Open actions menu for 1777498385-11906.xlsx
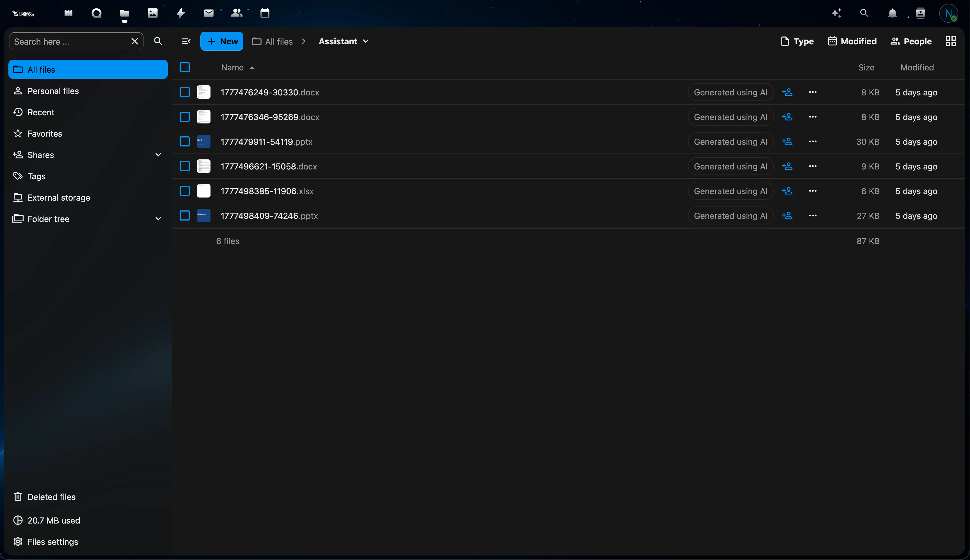970x560 pixels. coord(813,191)
